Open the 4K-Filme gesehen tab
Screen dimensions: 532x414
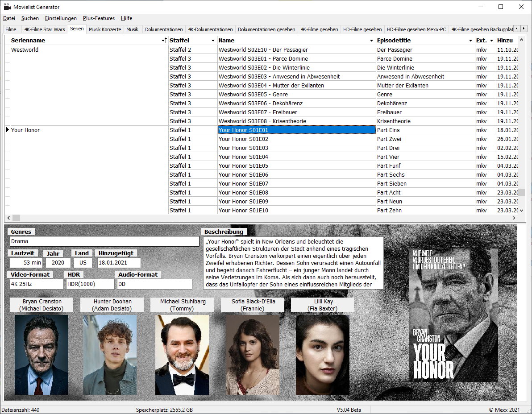(319, 29)
